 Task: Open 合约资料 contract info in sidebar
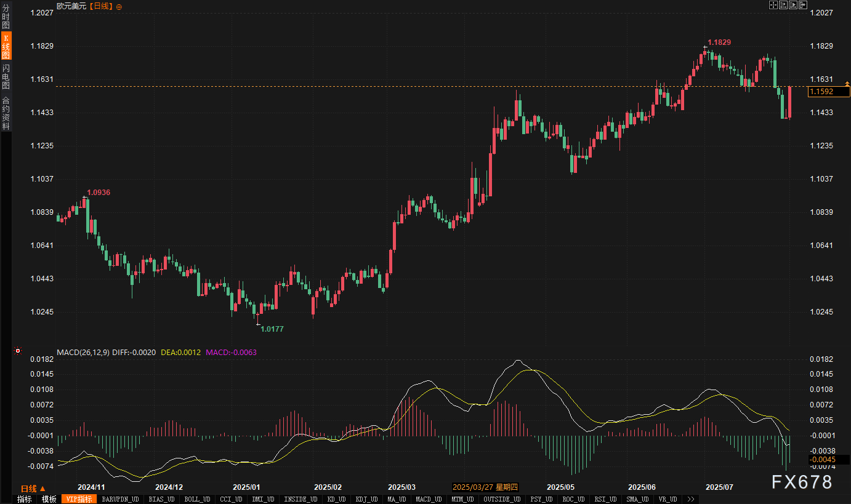[x=6, y=113]
